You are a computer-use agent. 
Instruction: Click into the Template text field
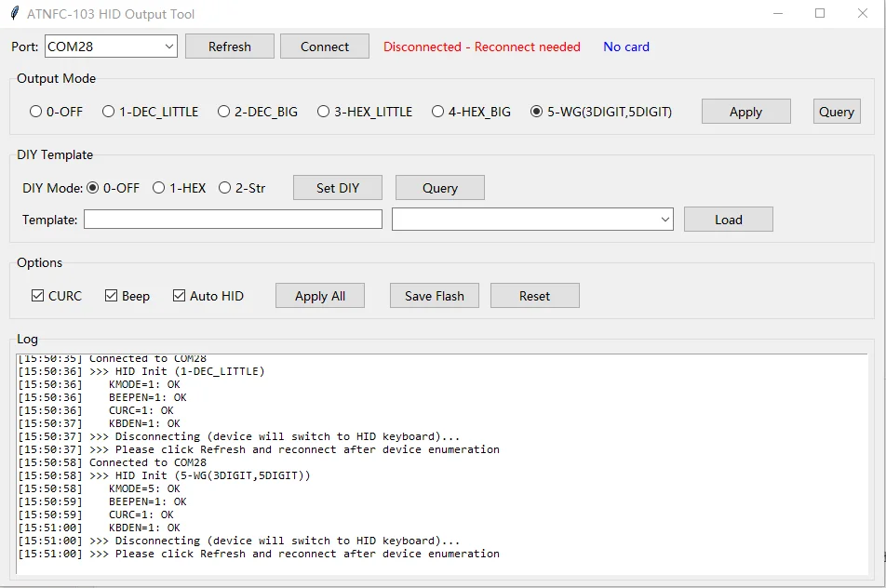click(233, 220)
